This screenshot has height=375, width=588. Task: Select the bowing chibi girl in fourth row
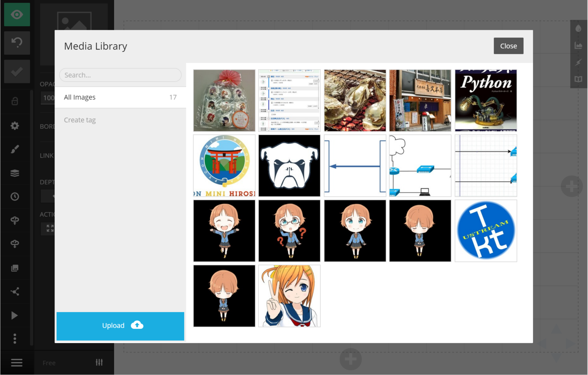click(x=224, y=296)
